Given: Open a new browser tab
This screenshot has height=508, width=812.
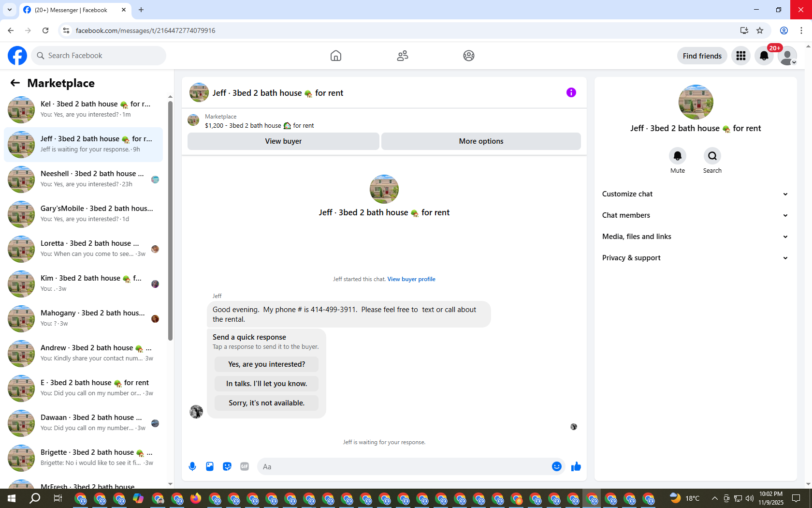Looking at the screenshot, I should 141,10.
